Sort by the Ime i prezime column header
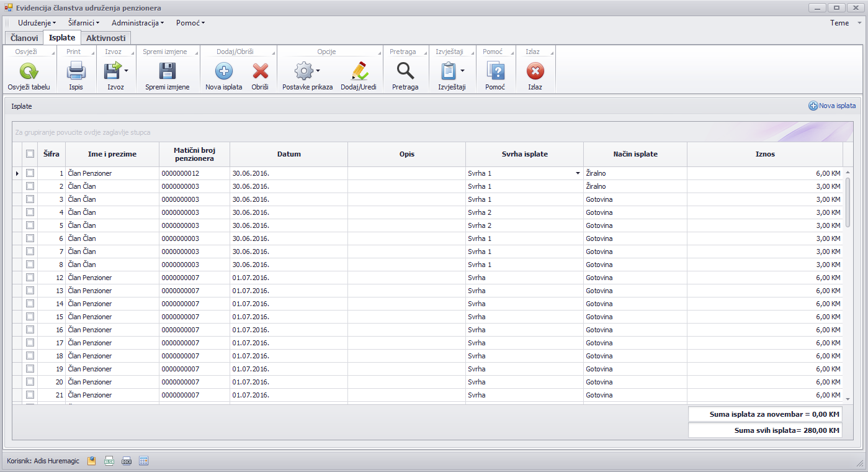The width and height of the screenshot is (868, 472). [112, 154]
